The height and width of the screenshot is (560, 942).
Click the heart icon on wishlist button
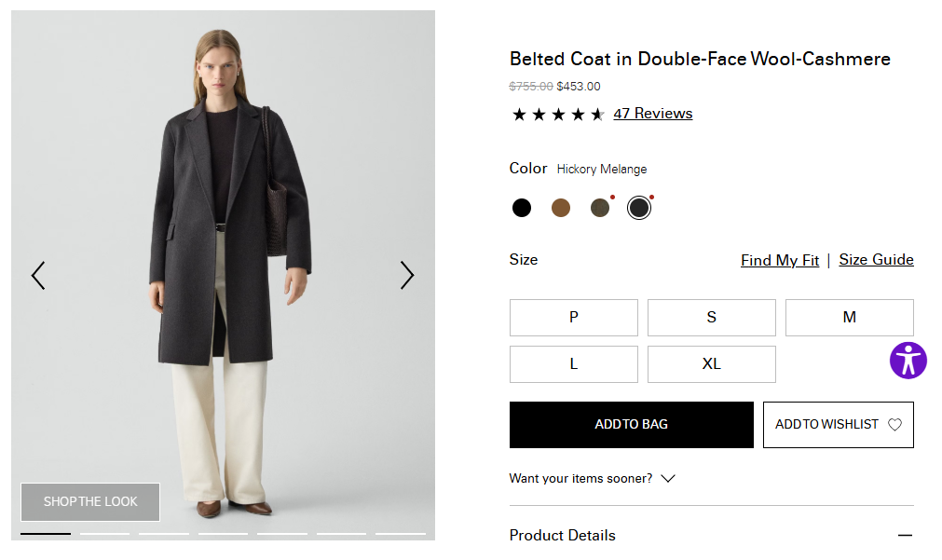(894, 425)
